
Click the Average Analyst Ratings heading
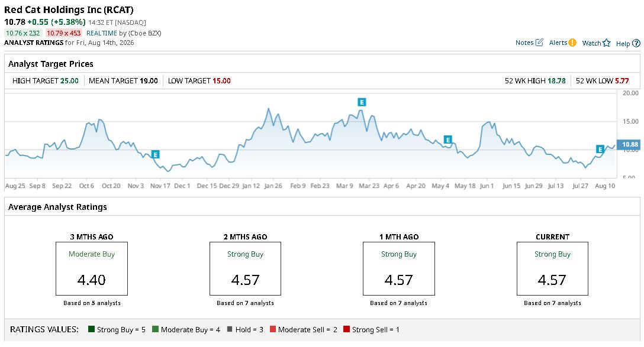tap(57, 207)
